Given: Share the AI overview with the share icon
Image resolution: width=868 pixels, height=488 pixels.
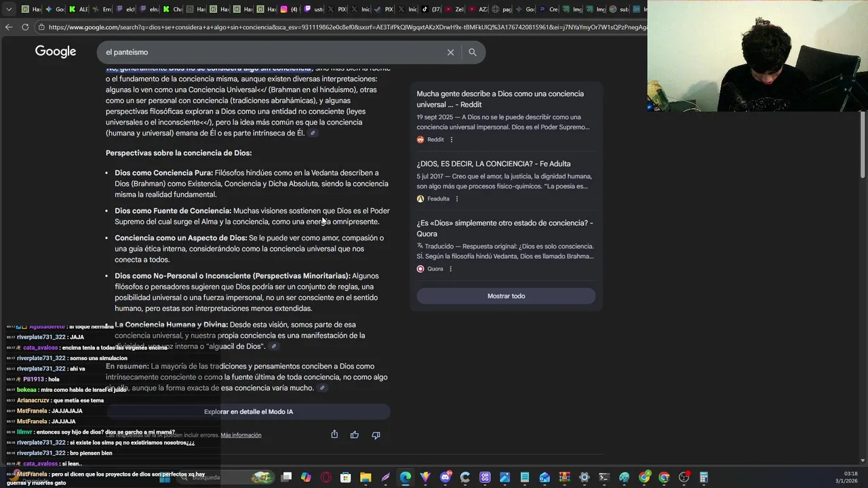Looking at the screenshot, I should tap(334, 434).
